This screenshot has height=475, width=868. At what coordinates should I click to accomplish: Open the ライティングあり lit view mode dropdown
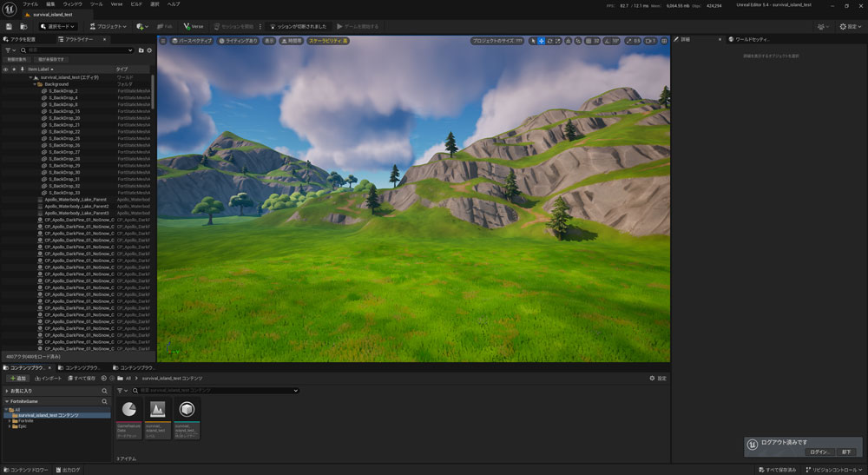coord(238,41)
